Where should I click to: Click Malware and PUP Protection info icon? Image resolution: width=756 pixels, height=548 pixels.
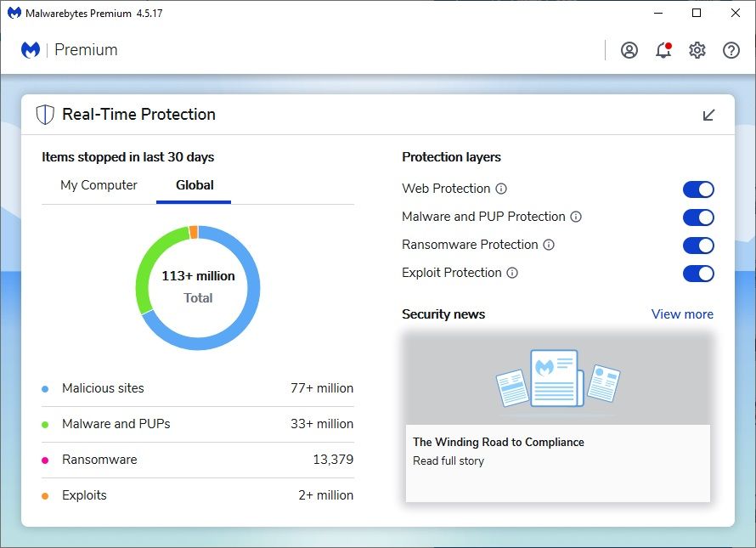tap(576, 217)
